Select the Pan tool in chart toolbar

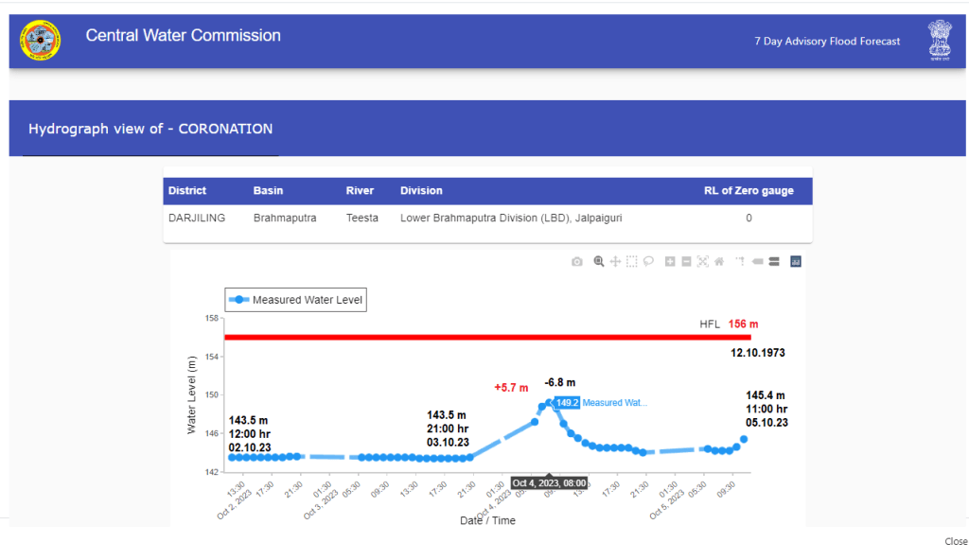[615, 262]
